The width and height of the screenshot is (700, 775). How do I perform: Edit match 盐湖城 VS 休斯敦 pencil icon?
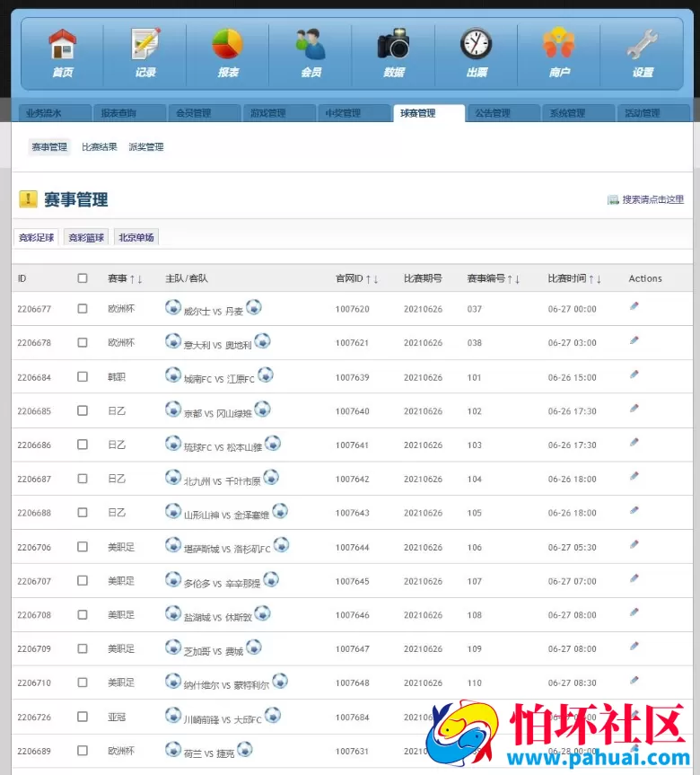pyautogui.click(x=634, y=612)
